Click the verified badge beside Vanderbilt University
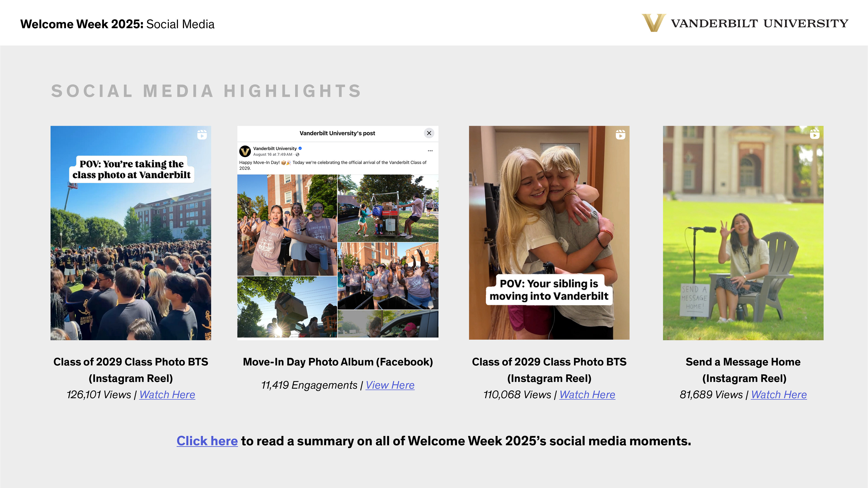This screenshot has width=868, height=488. point(300,148)
